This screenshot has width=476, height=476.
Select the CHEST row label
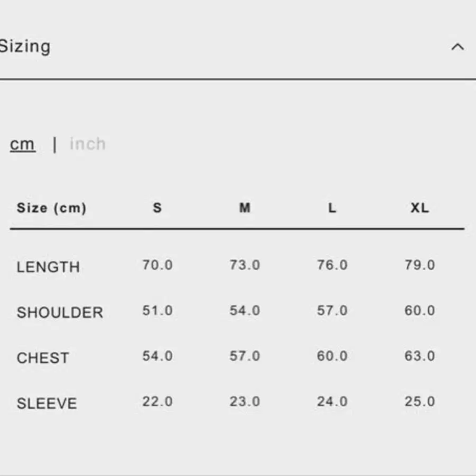click(43, 358)
